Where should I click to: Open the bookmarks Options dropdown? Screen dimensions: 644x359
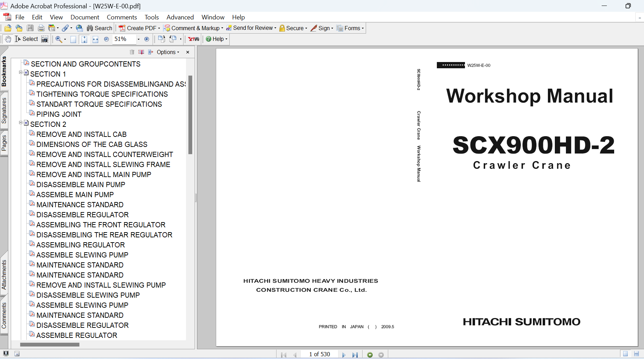(168, 52)
